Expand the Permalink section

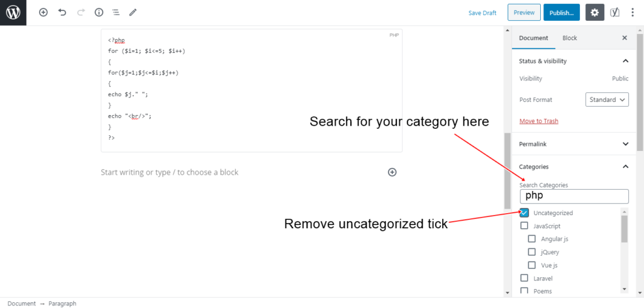tap(574, 144)
